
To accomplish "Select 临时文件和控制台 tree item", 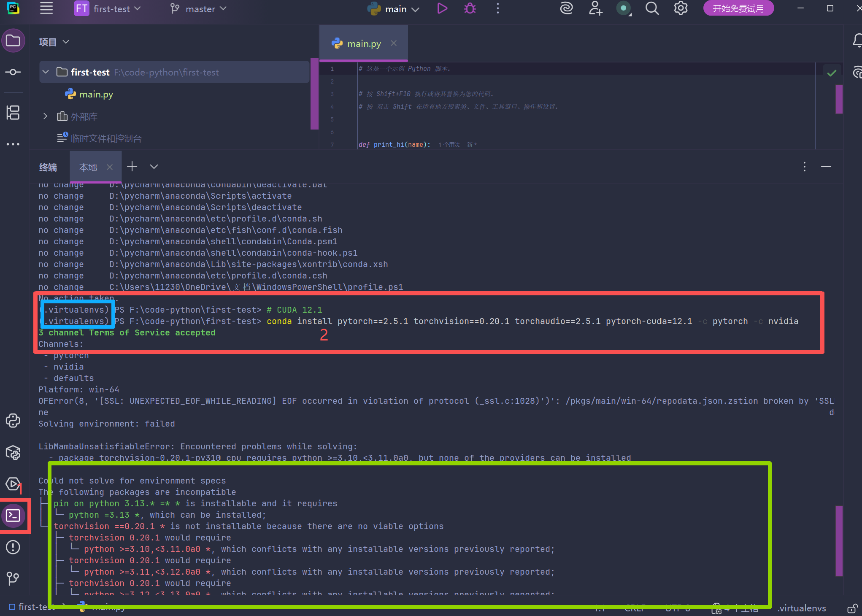I will tap(100, 138).
